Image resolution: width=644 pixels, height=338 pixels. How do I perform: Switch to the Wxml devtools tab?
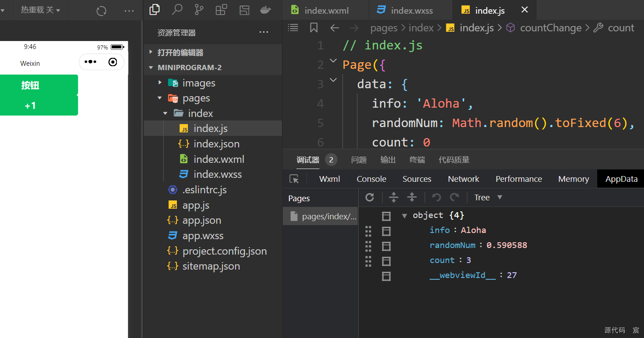(x=329, y=179)
